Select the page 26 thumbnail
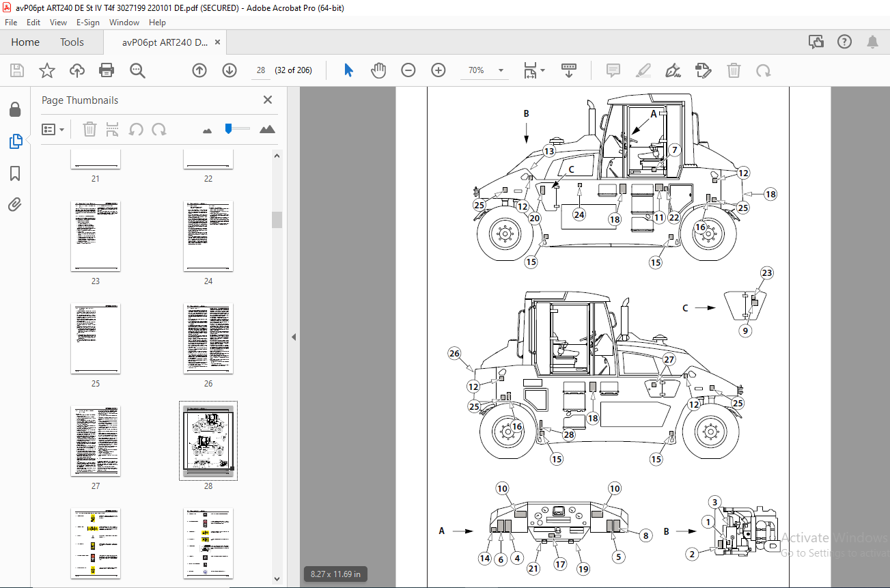The width and height of the screenshot is (890, 588). [x=208, y=338]
